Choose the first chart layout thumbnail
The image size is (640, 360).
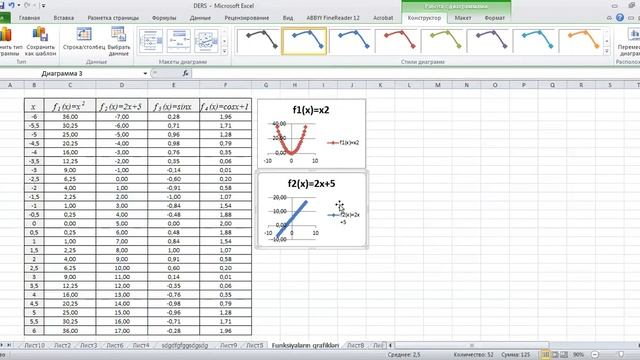[x=151, y=41]
